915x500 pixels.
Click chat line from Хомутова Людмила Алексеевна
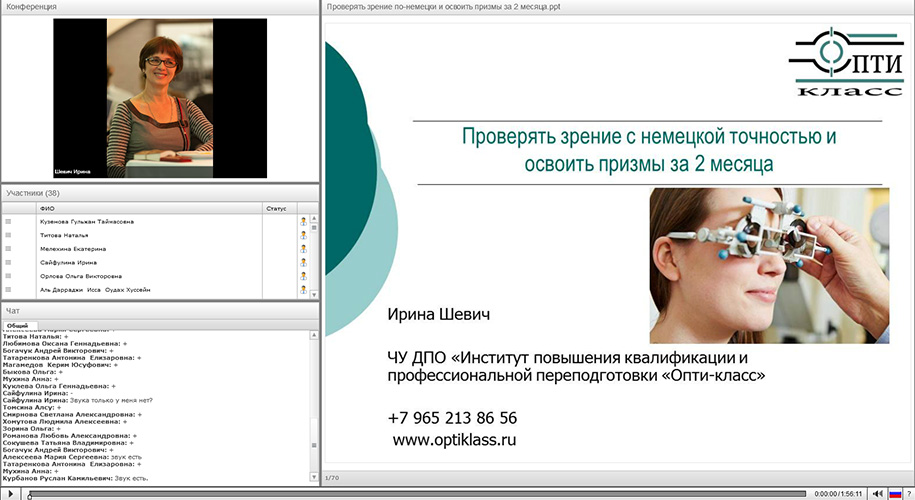point(65,421)
